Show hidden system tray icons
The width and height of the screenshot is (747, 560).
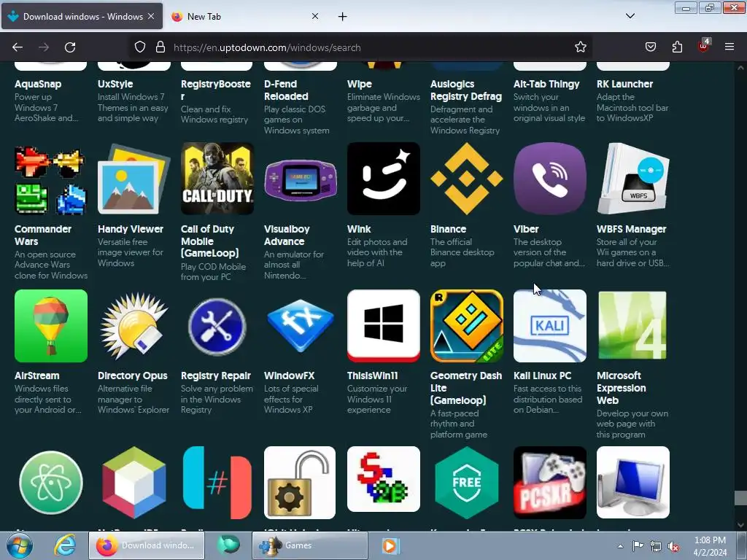[620, 546]
